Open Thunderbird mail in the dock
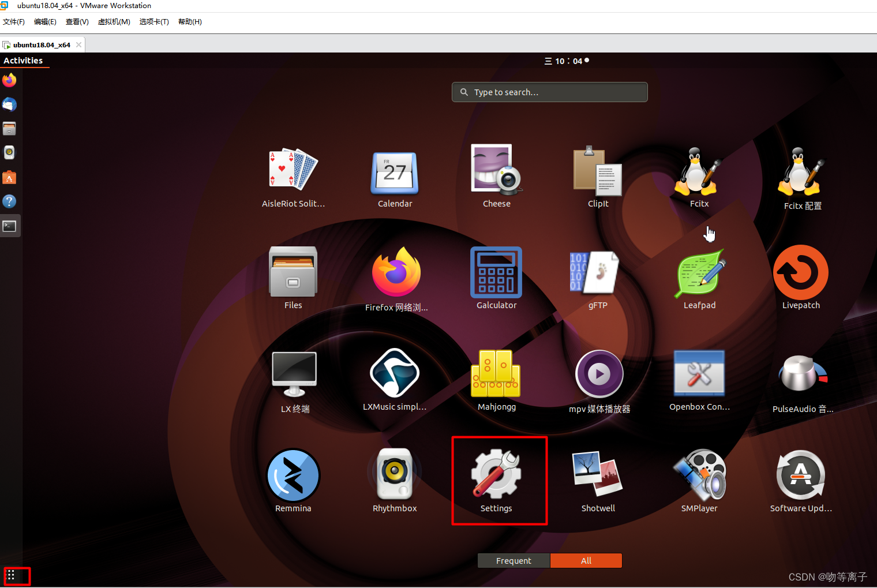 click(9, 104)
